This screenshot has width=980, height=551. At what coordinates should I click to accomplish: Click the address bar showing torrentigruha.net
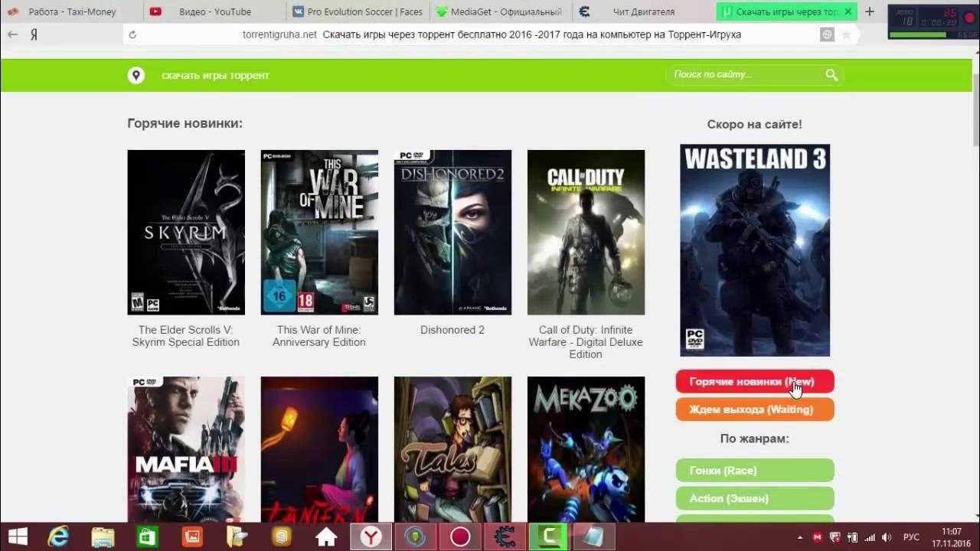(x=490, y=34)
